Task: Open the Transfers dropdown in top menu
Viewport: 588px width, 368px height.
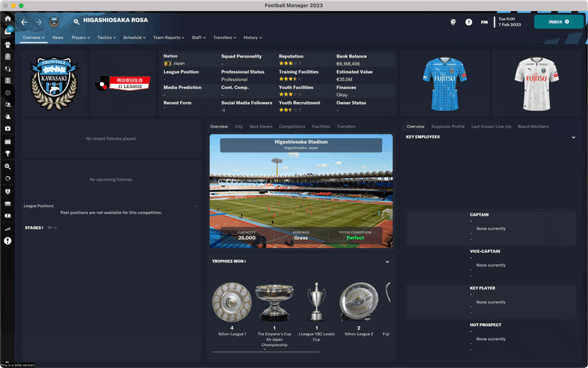Action: 225,38
